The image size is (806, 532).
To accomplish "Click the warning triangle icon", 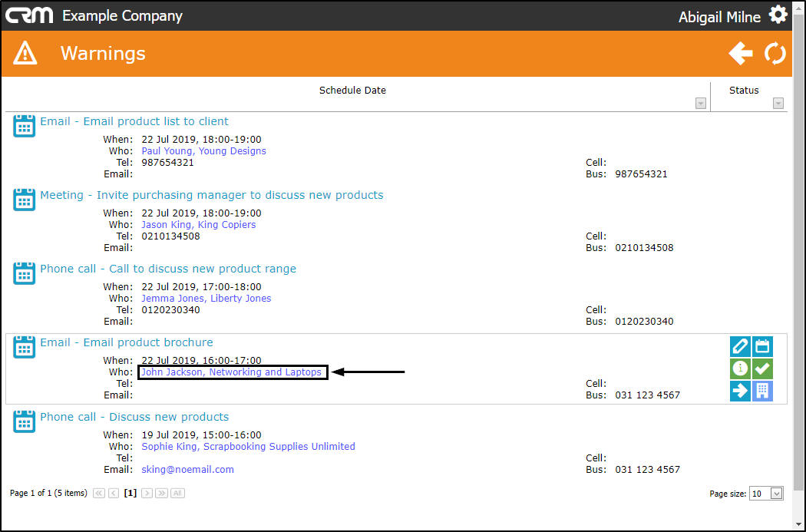I will click(25, 54).
